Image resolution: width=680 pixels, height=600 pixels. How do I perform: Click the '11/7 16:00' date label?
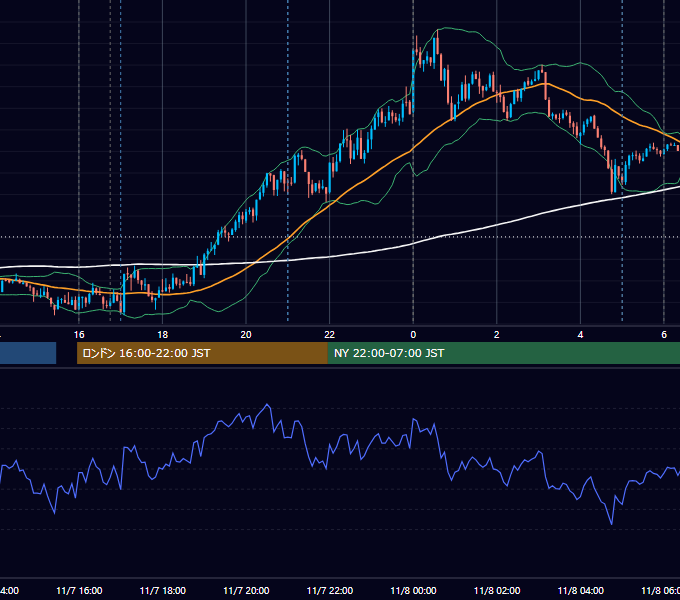[79, 591]
